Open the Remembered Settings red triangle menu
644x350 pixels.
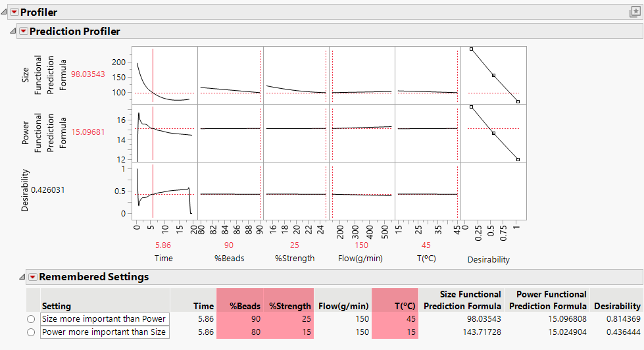pos(33,277)
